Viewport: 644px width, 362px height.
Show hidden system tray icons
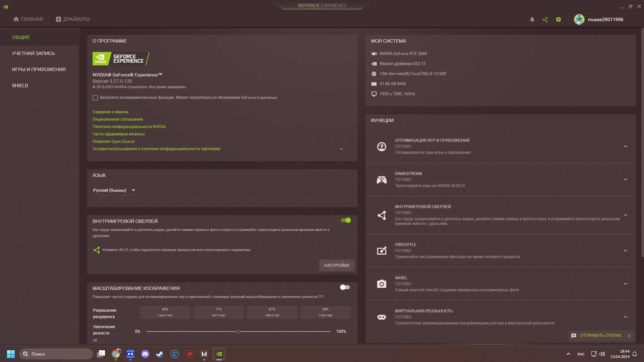click(x=568, y=354)
